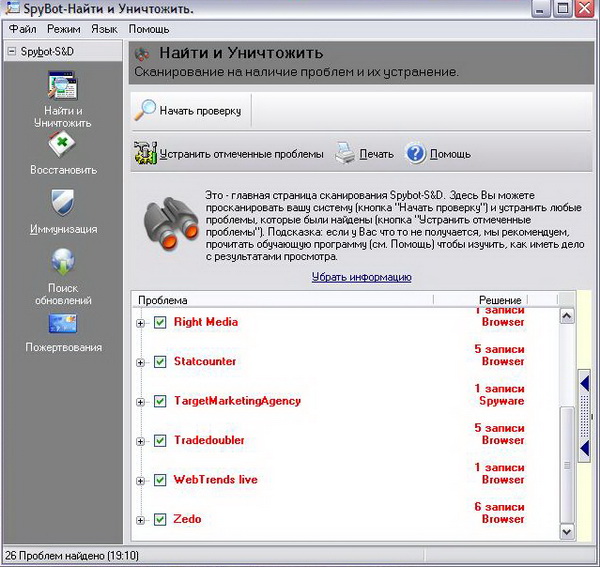The image size is (600, 567).
Task: Uncheck the Zedo checkbox
Action: 160,519
